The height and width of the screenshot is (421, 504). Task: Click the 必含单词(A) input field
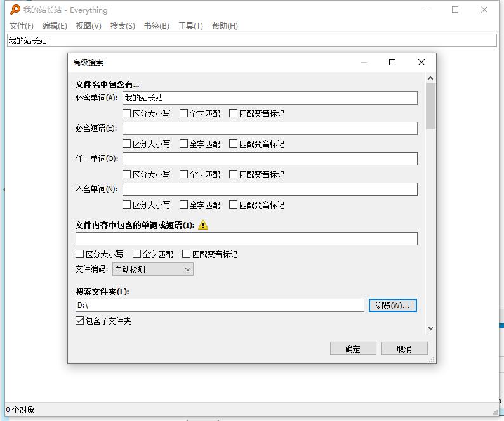[x=270, y=98]
